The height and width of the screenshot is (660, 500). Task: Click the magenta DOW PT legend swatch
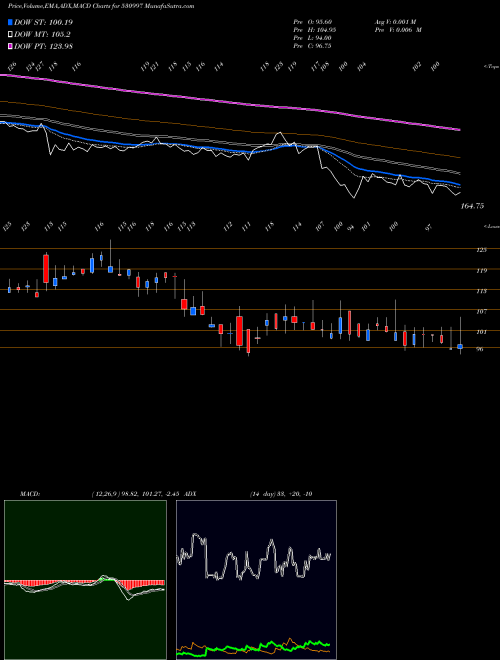pyautogui.click(x=10, y=46)
